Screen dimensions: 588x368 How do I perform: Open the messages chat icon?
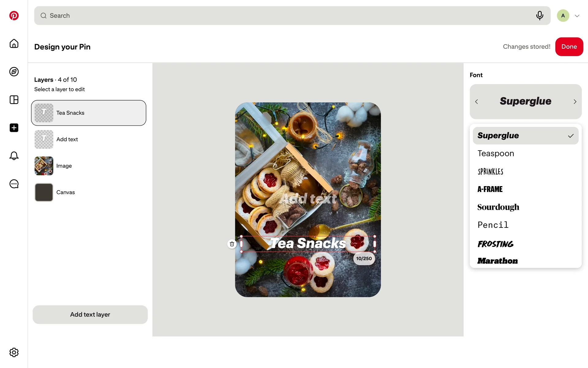point(14,184)
